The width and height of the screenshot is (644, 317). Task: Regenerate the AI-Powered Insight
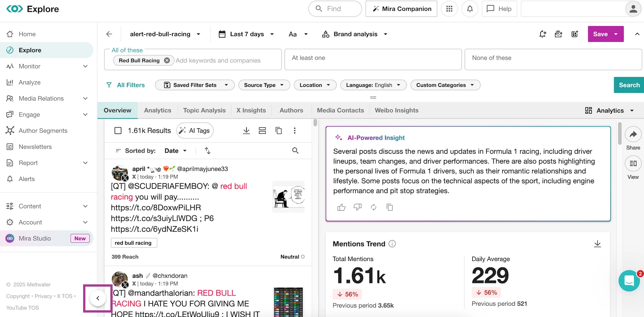point(374,207)
